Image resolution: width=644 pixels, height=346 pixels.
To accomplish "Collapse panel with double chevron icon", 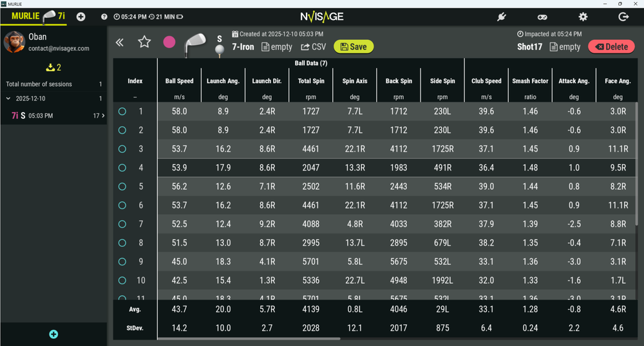I will tap(120, 42).
